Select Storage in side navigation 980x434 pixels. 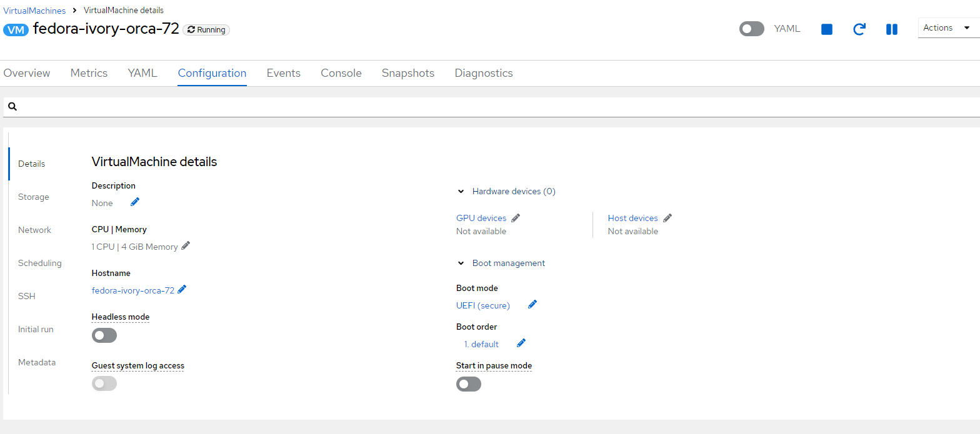(34, 197)
